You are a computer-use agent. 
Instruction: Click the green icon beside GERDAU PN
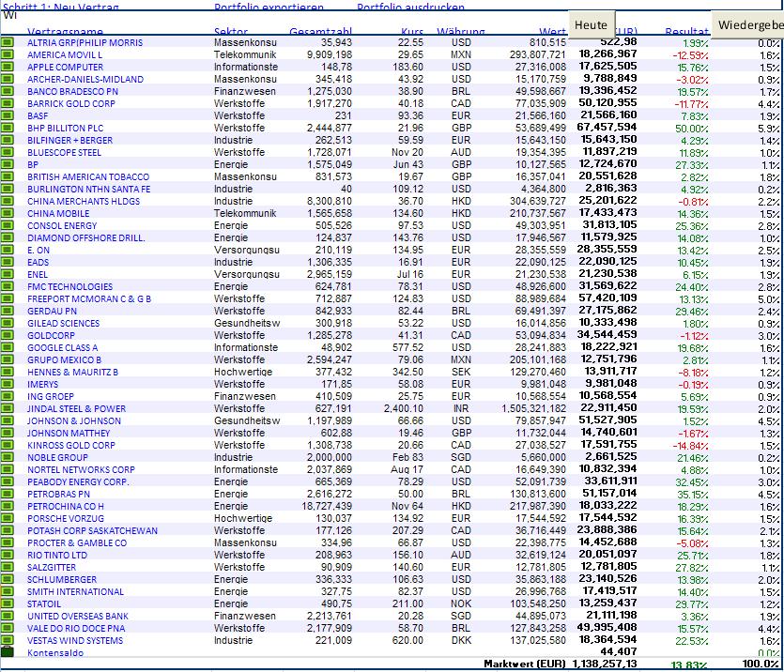pos(7,311)
